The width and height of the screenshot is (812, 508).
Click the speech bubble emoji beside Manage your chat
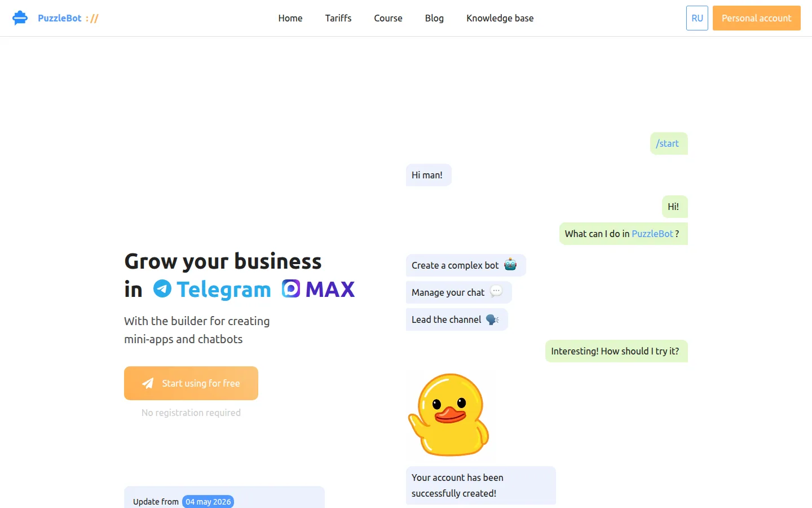(496, 292)
